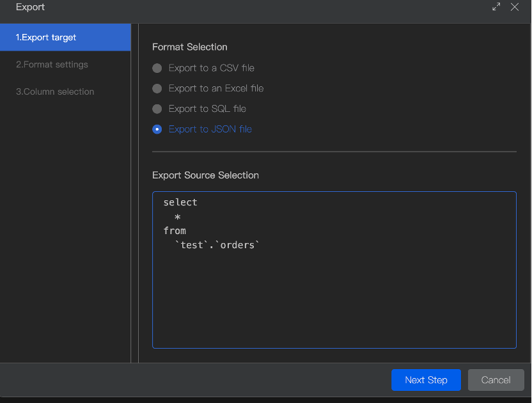Click the Format Selection heading

(x=190, y=47)
